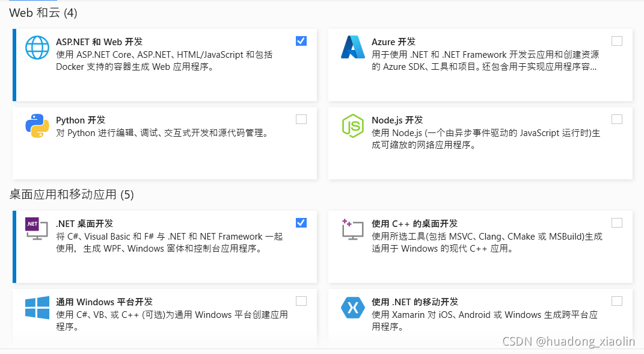The image size is (644, 354).
Task: Click the description starting 使用 ASP.NET Core
Action: click(x=164, y=61)
